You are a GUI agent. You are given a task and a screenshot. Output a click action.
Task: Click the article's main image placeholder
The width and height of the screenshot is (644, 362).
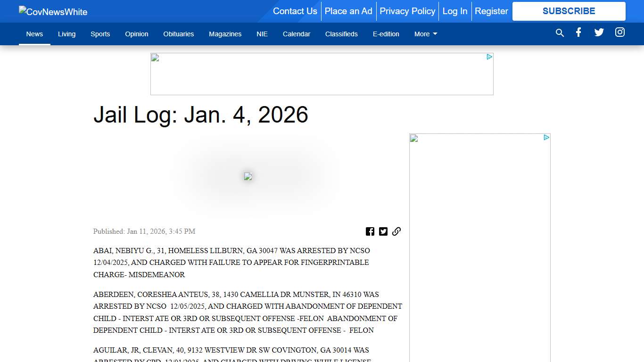(248, 176)
